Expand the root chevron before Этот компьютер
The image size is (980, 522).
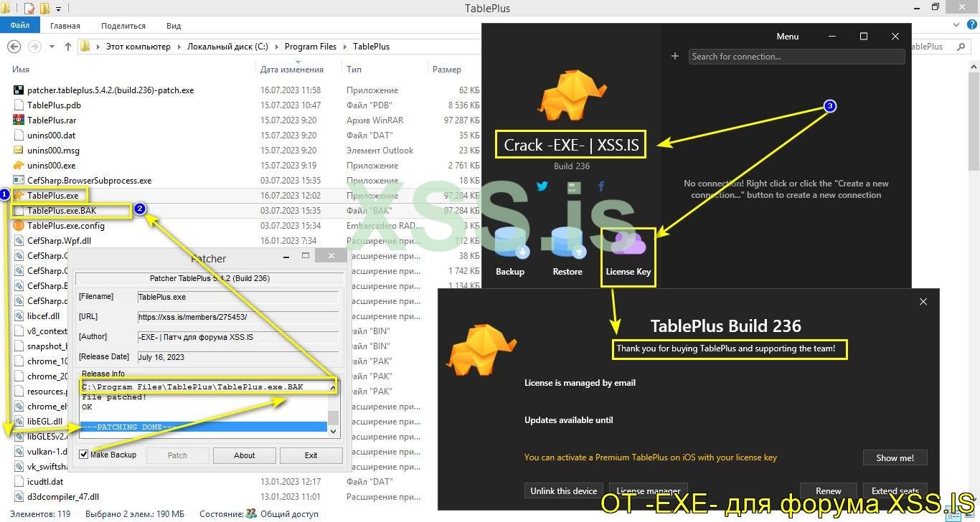point(98,47)
